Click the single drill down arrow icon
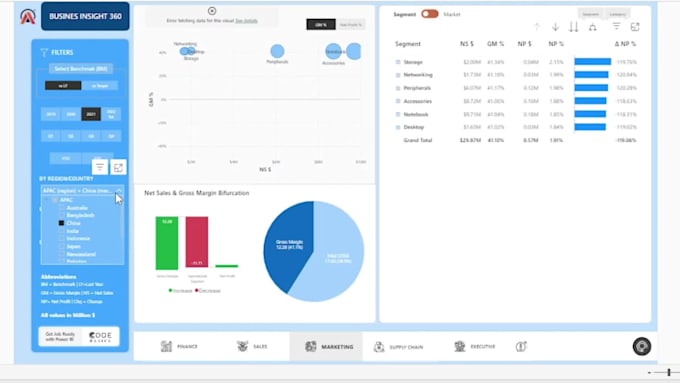Image resolution: width=680 pixels, height=383 pixels. point(555,27)
